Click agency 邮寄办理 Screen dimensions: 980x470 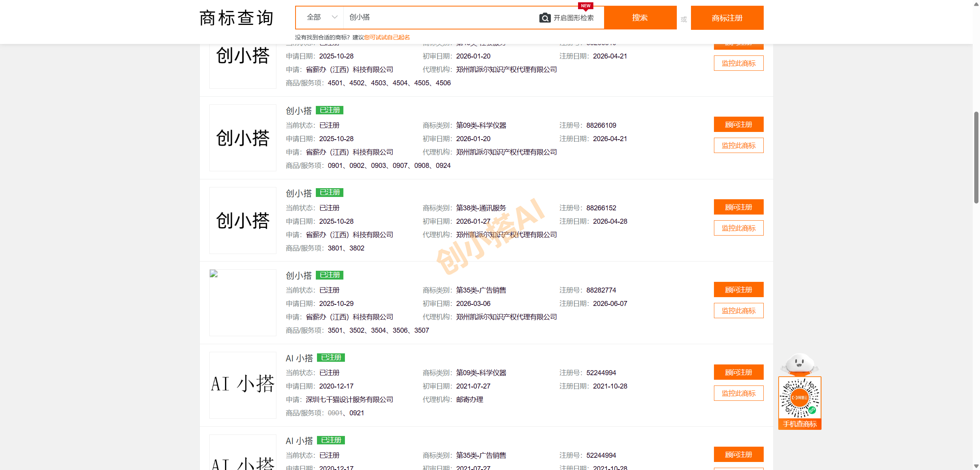(470, 400)
